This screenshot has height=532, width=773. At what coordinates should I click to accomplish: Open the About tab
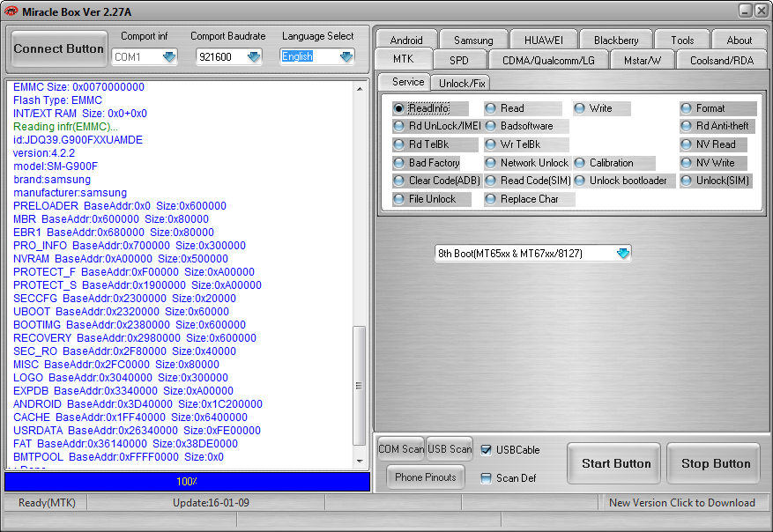coord(740,40)
